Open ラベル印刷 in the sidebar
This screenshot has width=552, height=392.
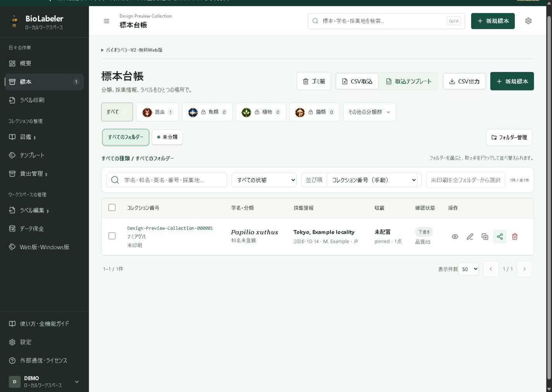tap(44, 100)
